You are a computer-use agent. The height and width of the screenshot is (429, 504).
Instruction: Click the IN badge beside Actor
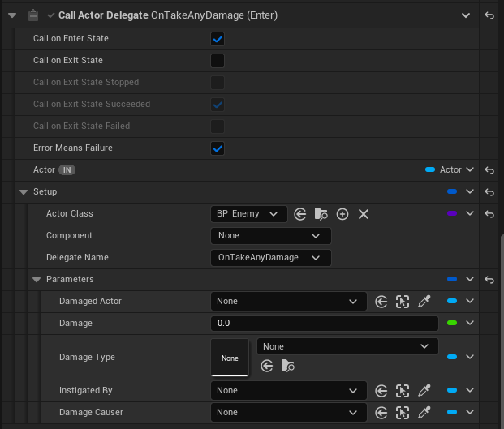(67, 169)
